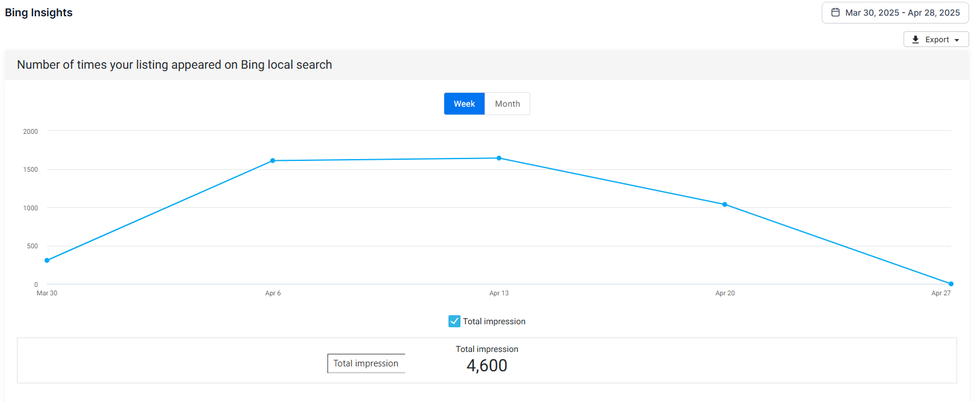Expand the Export dropdown arrow
The height and width of the screenshot is (402, 980).
coord(957,40)
